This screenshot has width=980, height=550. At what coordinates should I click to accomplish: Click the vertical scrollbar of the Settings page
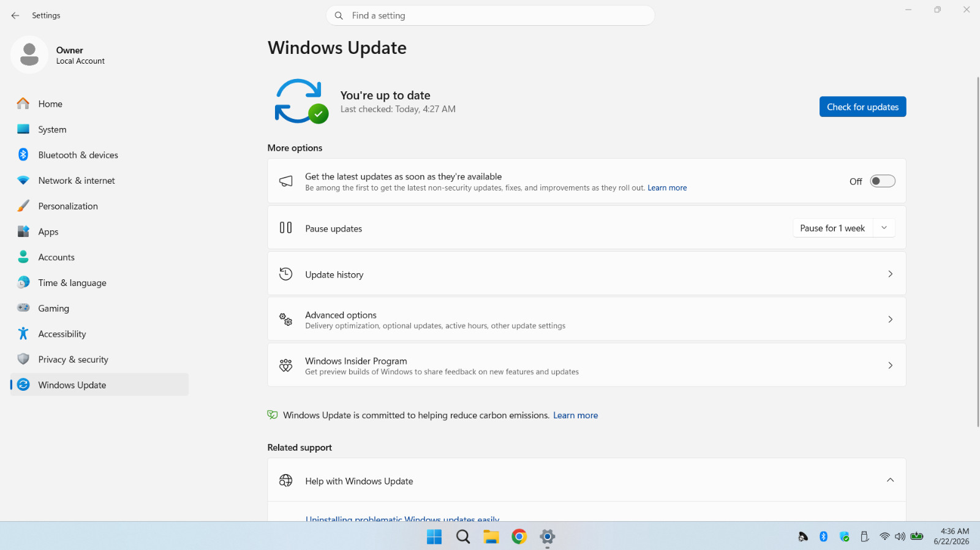pos(978,252)
